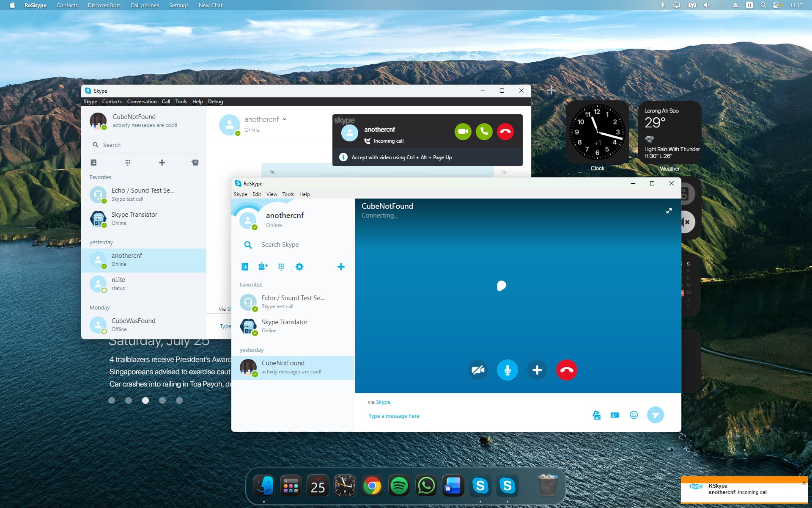Hang up the call to CubeNotFound

click(x=566, y=370)
